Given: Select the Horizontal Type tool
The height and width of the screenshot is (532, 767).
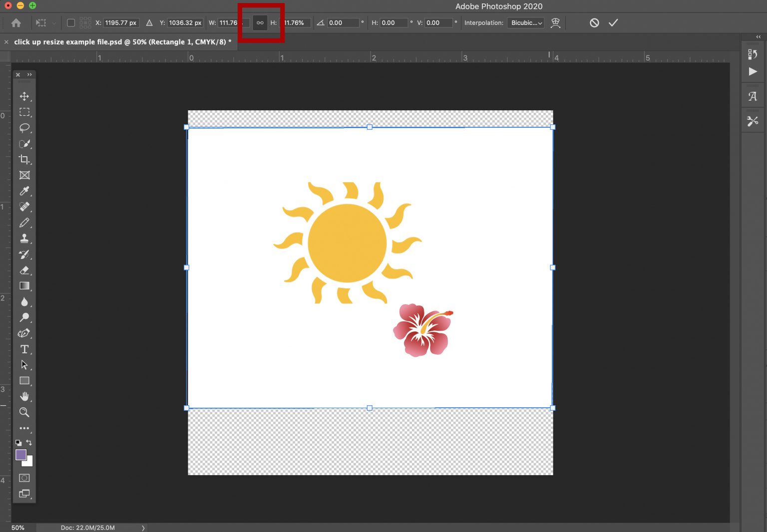Looking at the screenshot, I should pyautogui.click(x=24, y=349).
